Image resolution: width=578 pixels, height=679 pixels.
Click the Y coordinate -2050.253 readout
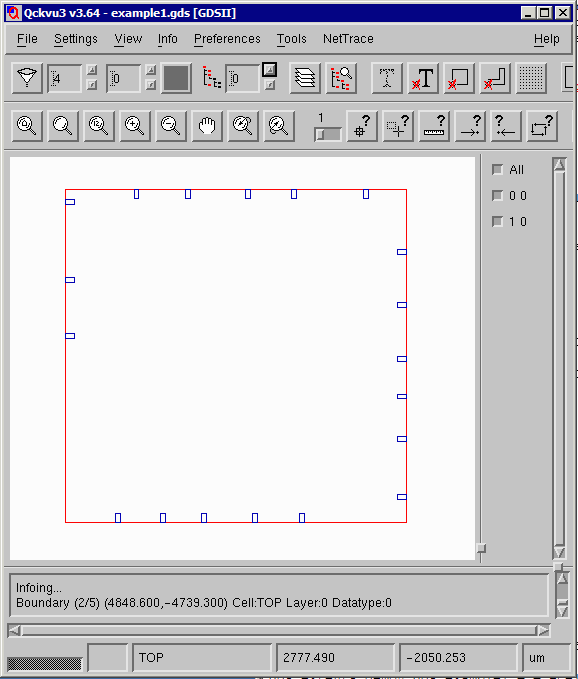pyautogui.click(x=458, y=657)
